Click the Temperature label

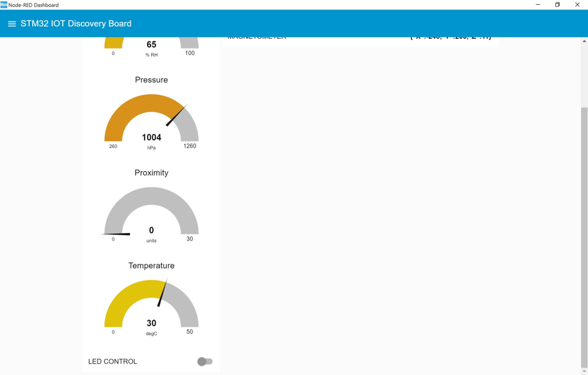tap(152, 266)
